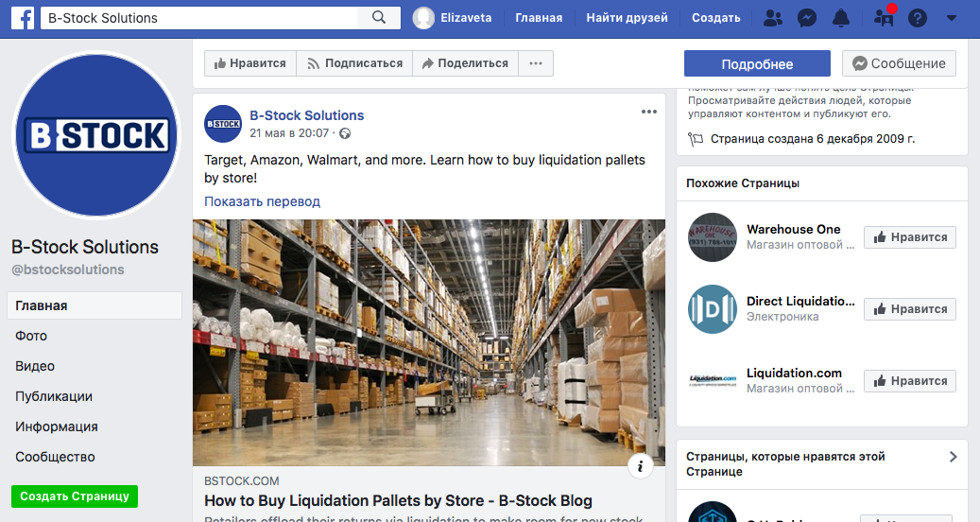
Task: Open more page actions ellipsis button
Action: pos(536,63)
